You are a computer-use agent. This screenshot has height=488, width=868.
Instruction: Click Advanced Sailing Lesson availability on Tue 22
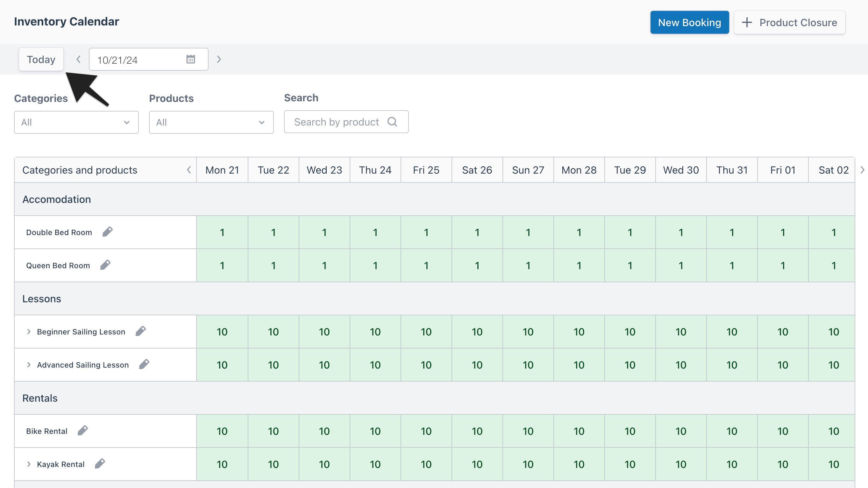coord(273,365)
